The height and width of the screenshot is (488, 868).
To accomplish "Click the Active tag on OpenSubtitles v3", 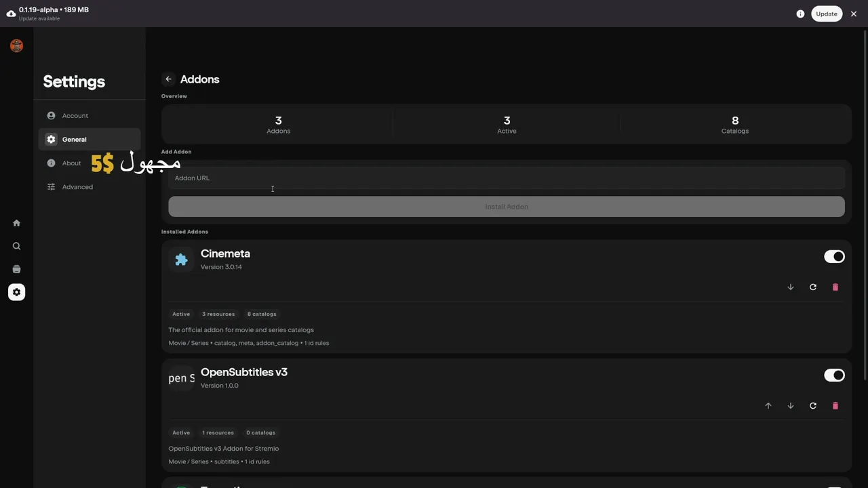I will 181,433.
